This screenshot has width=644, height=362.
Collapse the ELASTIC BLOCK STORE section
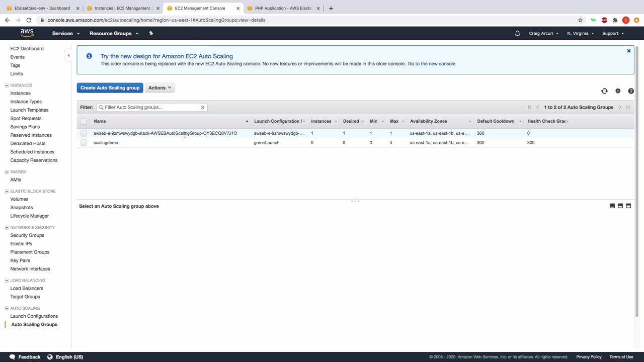click(x=7, y=192)
